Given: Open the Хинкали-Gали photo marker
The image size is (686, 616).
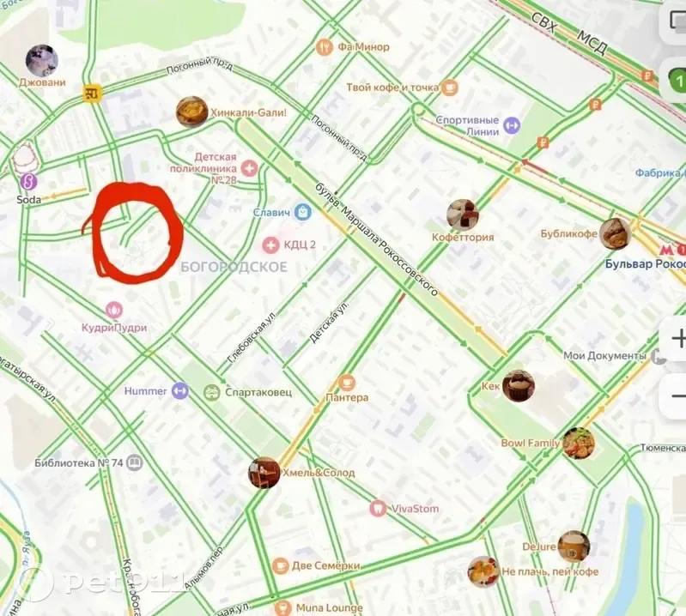Looking at the screenshot, I should tap(191, 112).
